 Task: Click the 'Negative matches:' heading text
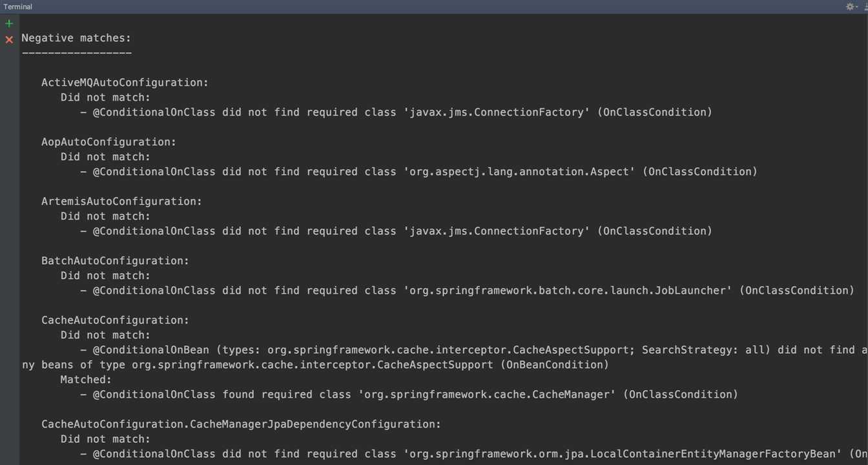pyautogui.click(x=76, y=38)
